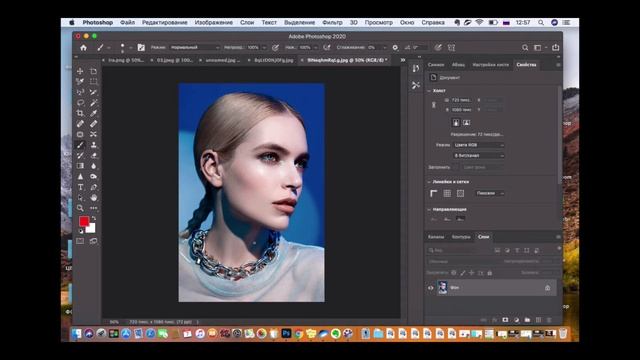
Task: Select the Lasso tool
Action: click(x=80, y=102)
